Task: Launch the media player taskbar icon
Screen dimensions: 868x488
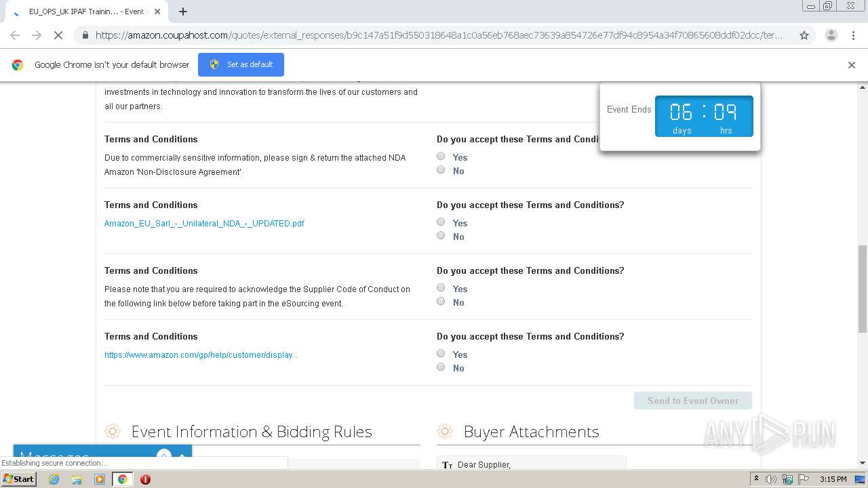Action: tap(100, 479)
